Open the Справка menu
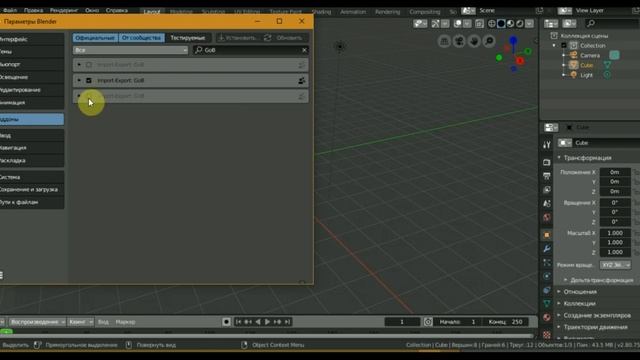The image size is (640, 360). 117,10
